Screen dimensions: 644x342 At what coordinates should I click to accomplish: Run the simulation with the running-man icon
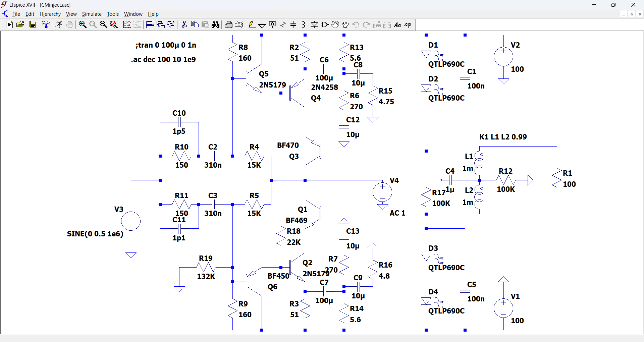(59, 24)
